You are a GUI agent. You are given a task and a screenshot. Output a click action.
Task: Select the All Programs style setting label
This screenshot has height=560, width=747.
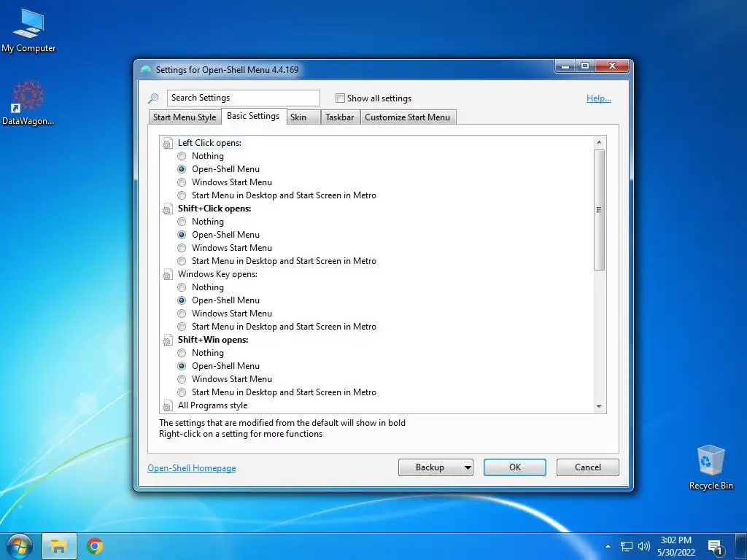click(212, 405)
